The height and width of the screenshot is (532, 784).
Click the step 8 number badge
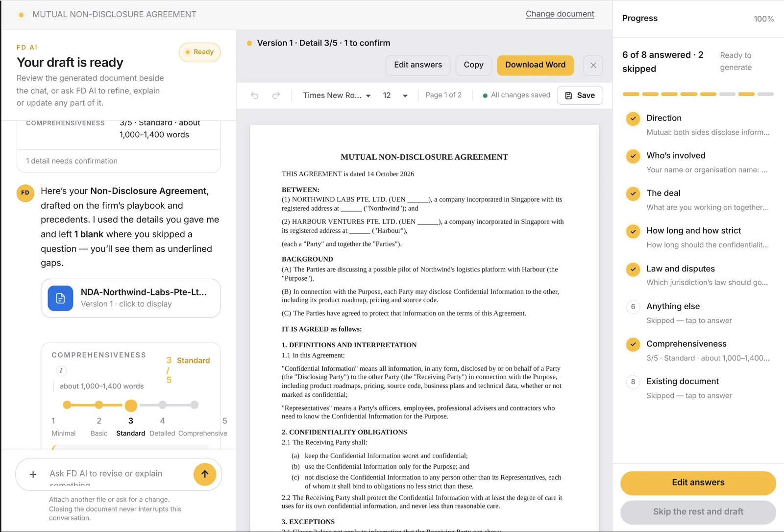[x=633, y=382]
